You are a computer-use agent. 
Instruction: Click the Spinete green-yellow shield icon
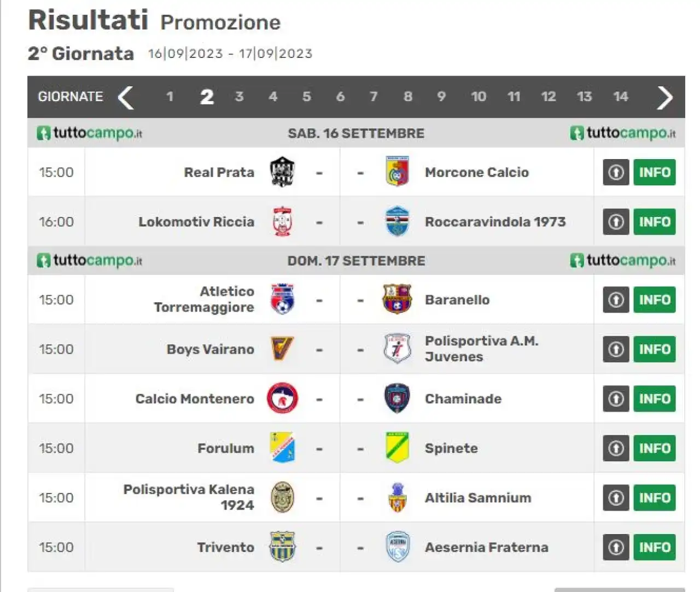coord(397,448)
